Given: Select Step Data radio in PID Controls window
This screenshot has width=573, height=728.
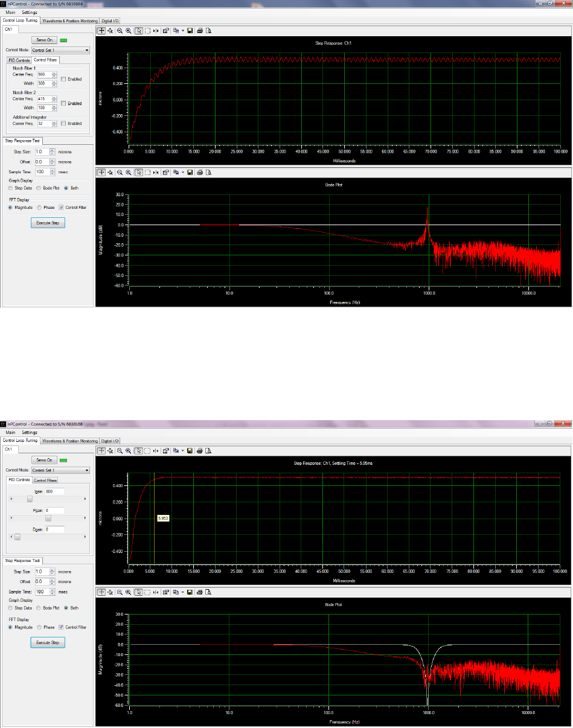Looking at the screenshot, I should pos(11,608).
